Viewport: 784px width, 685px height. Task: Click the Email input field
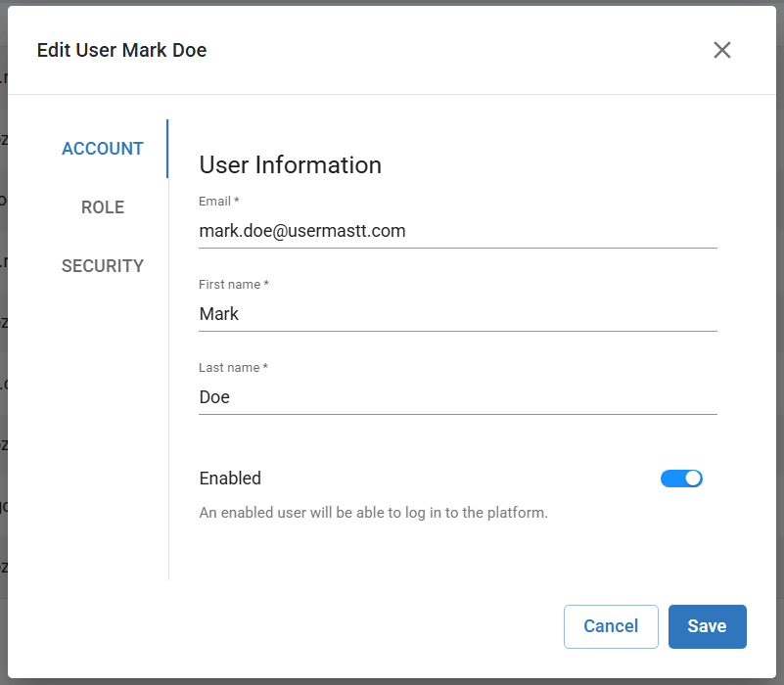(x=458, y=231)
